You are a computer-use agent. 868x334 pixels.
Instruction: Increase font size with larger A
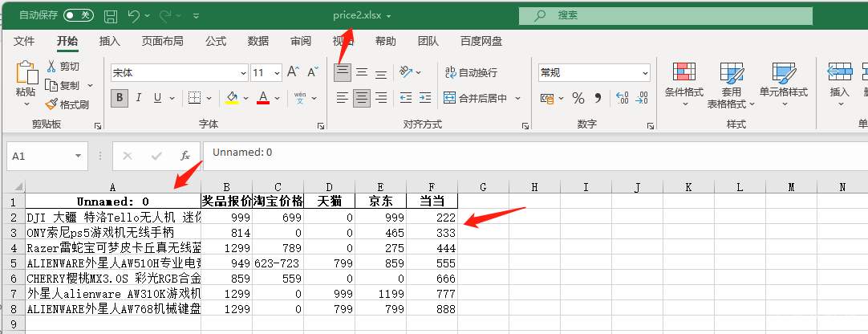tap(294, 72)
